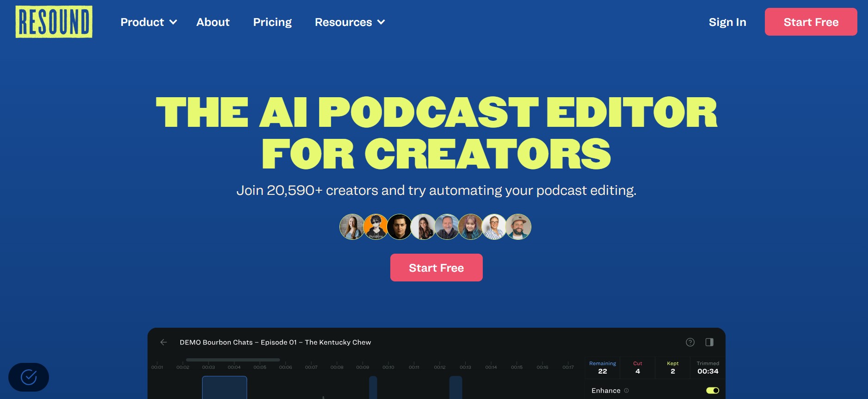Viewport: 868px width, 399px height.
Task: Go to the About page
Action: 213,22
